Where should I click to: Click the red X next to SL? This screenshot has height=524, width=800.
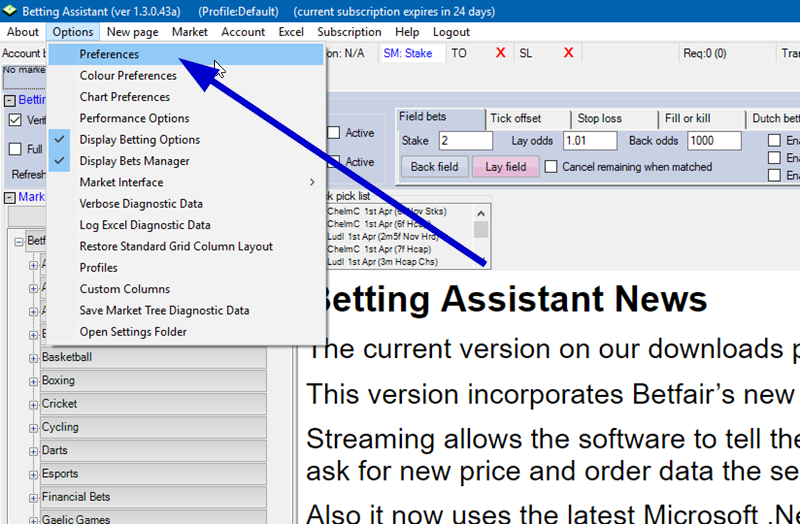568,53
